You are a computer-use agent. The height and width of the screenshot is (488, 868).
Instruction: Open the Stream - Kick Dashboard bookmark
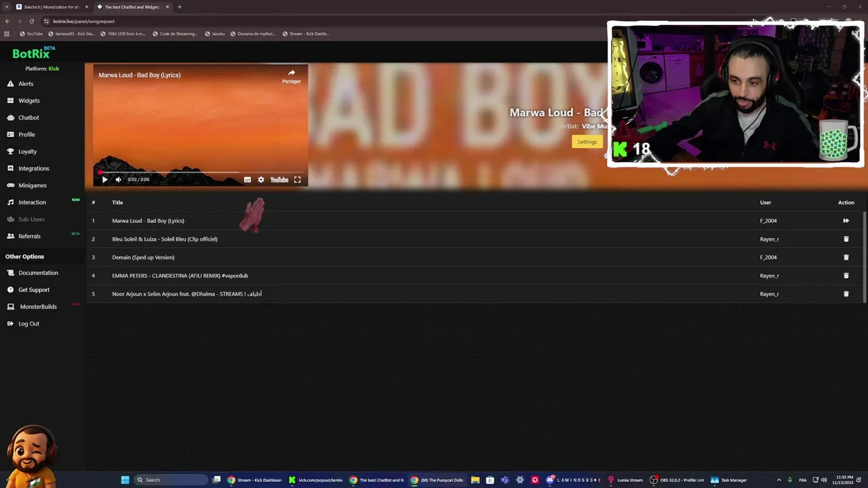[x=305, y=33]
